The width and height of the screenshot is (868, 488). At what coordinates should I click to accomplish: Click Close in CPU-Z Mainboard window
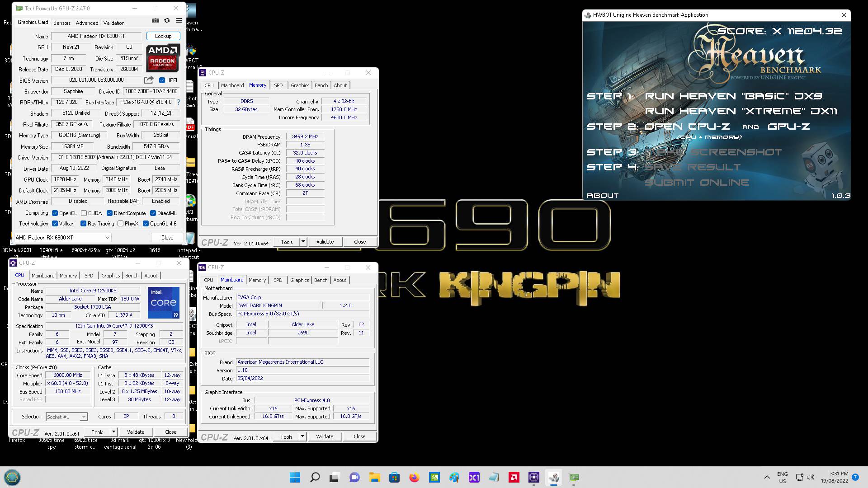[360, 436]
